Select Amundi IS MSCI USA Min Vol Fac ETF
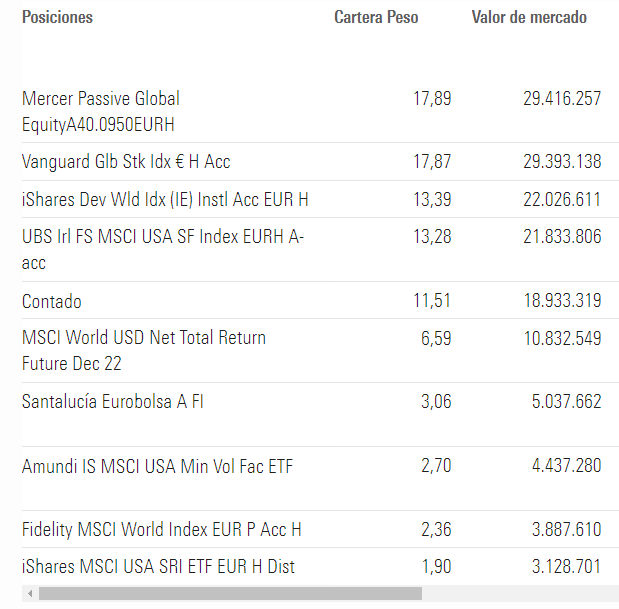Image resolution: width=619 pixels, height=609 pixels. (x=157, y=465)
